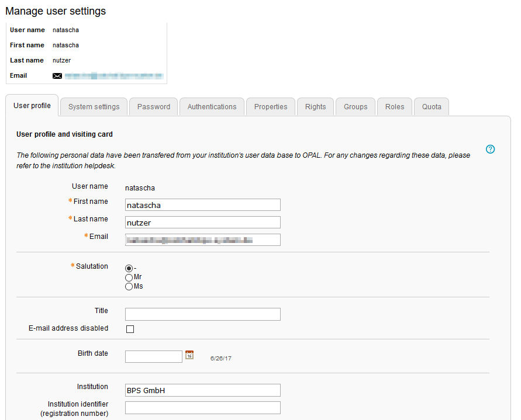The width and height of the screenshot is (521, 420).
Task: Click the First name input field
Action: point(202,205)
